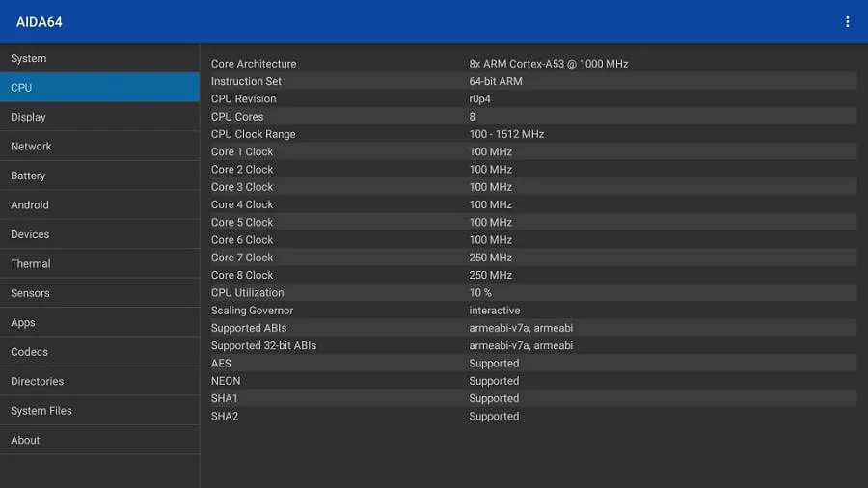Image resolution: width=868 pixels, height=488 pixels.
Task: Click the CPU Clock Range row
Action: pyautogui.click(x=532, y=134)
